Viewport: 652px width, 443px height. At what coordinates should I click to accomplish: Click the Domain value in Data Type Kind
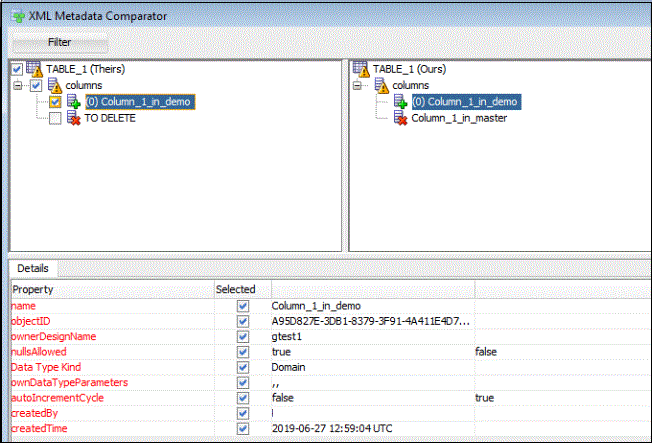click(288, 367)
